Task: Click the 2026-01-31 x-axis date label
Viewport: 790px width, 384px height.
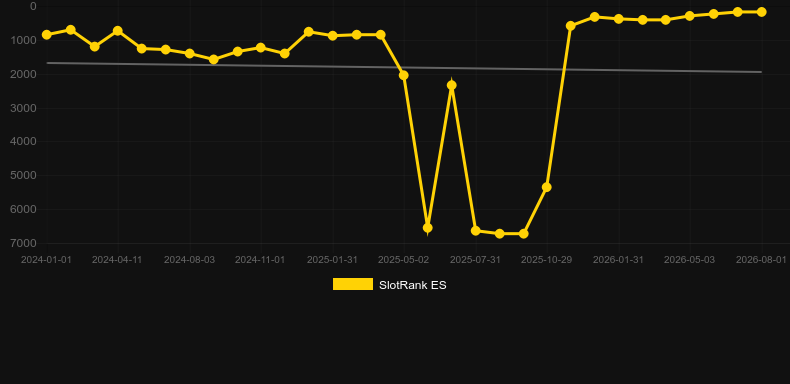Action: click(x=618, y=260)
